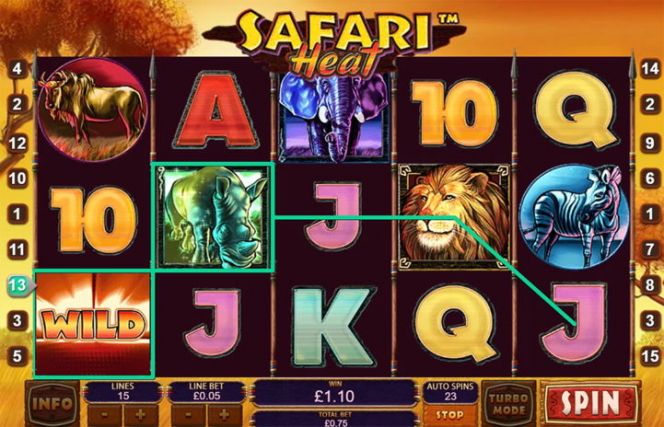The height and width of the screenshot is (427, 664).
Task: Click the auto spins counter field
Action: pyautogui.click(x=450, y=392)
